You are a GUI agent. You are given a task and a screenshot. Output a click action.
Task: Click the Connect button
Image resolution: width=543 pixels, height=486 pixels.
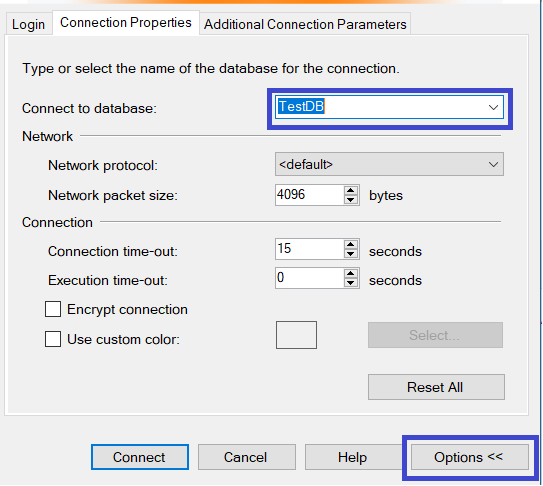pyautogui.click(x=140, y=457)
